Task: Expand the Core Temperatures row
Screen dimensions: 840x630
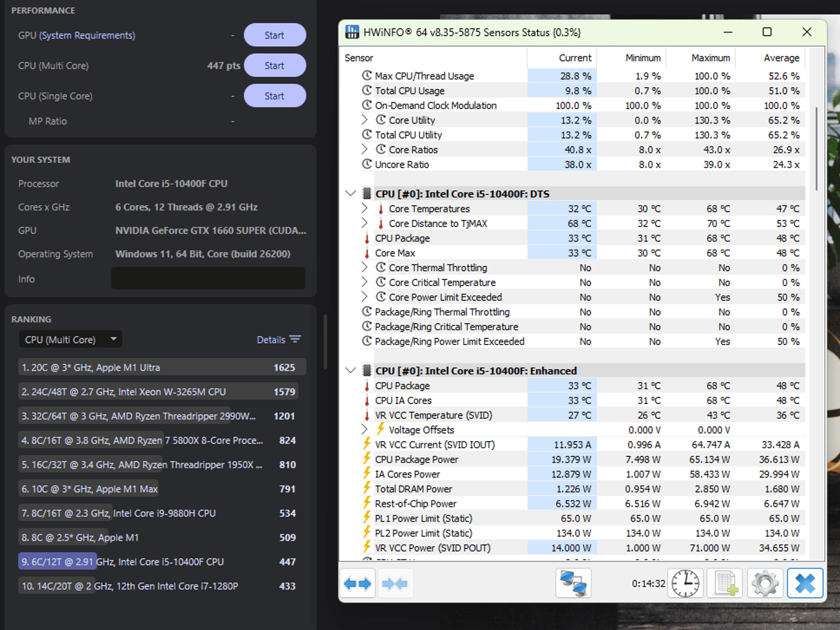Action: [364, 208]
